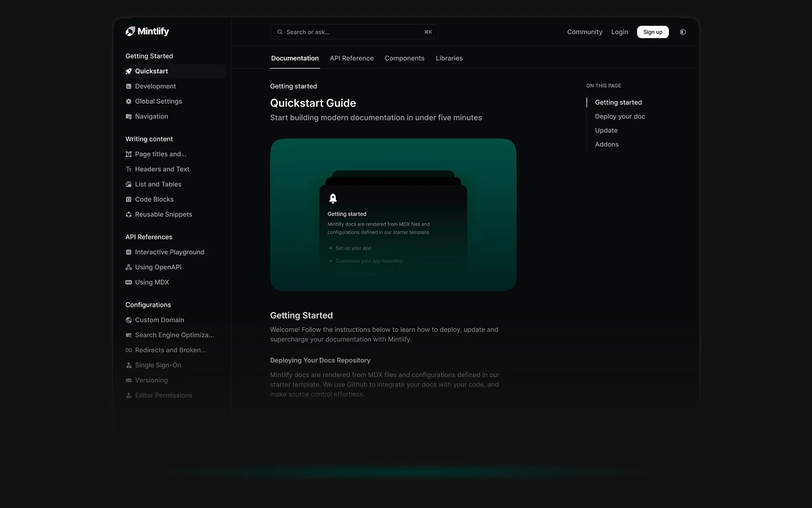Click the 'Configurations' section heading
The height and width of the screenshot is (508, 812).
[x=148, y=305]
